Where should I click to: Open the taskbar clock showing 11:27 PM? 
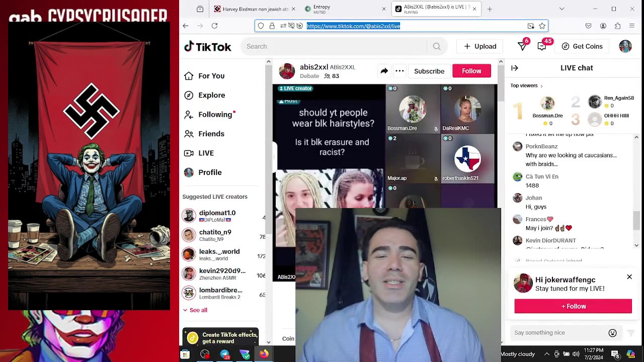(594, 354)
